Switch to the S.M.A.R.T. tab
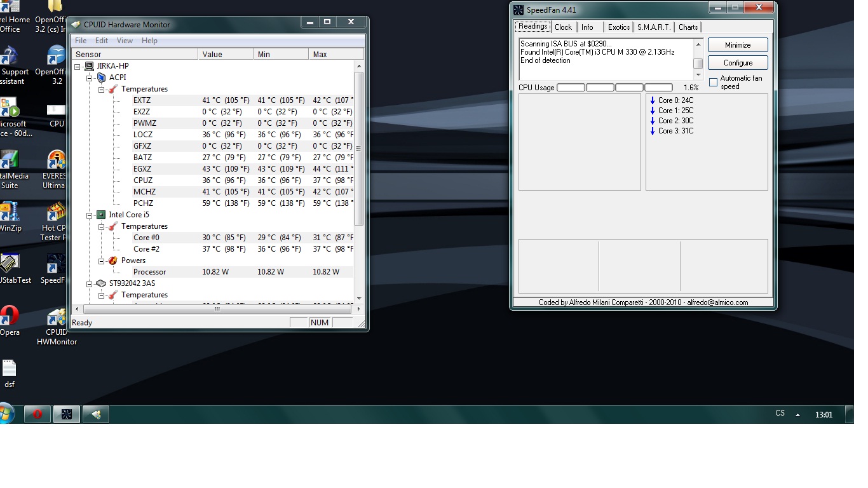Viewport: 868px width, 488px height. pos(654,27)
